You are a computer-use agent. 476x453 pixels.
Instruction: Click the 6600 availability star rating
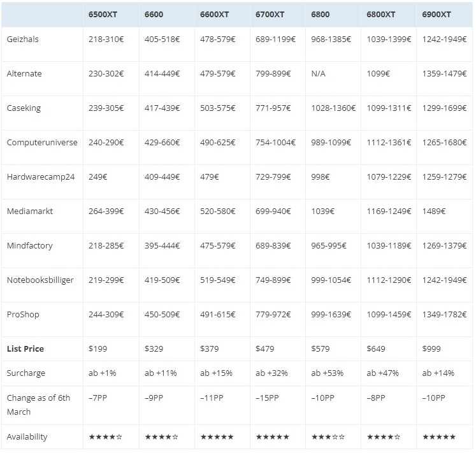pos(161,437)
